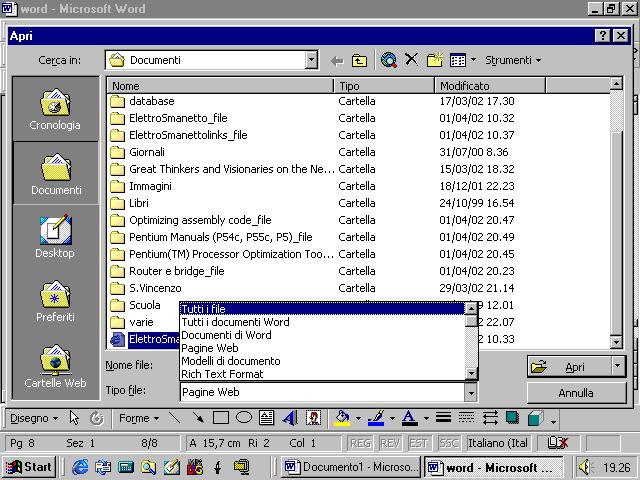Open the Disegno menu
Screen dimensions: 640x480
pyautogui.click(x=34, y=418)
